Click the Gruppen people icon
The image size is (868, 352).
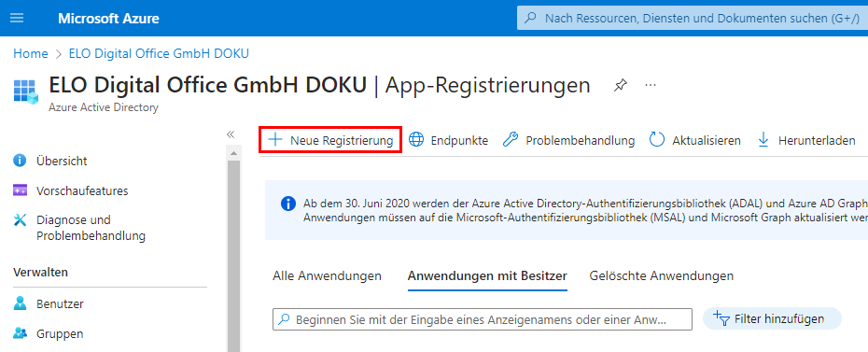coord(20,333)
